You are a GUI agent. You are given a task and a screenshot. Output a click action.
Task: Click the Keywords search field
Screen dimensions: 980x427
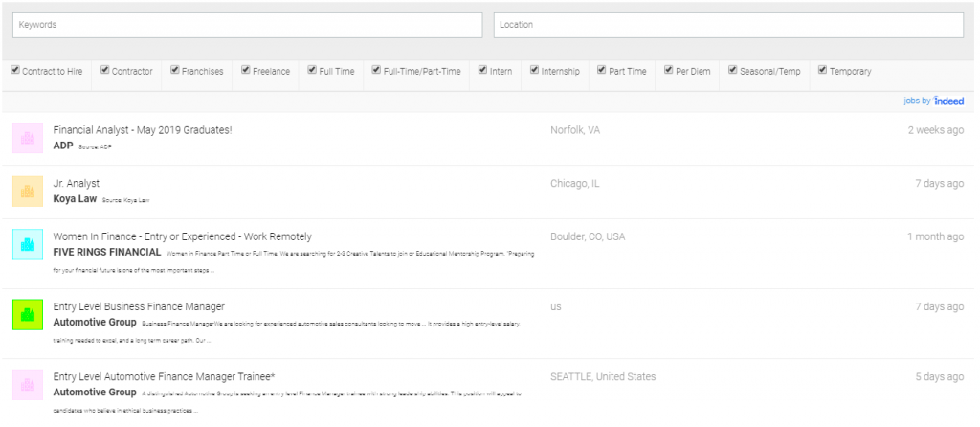click(248, 25)
